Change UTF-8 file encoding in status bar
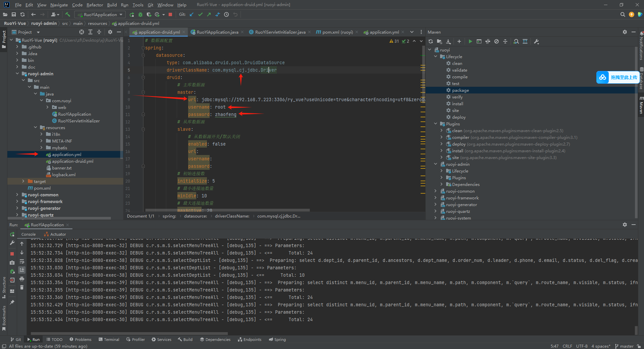This screenshot has width=644, height=349. [x=582, y=346]
